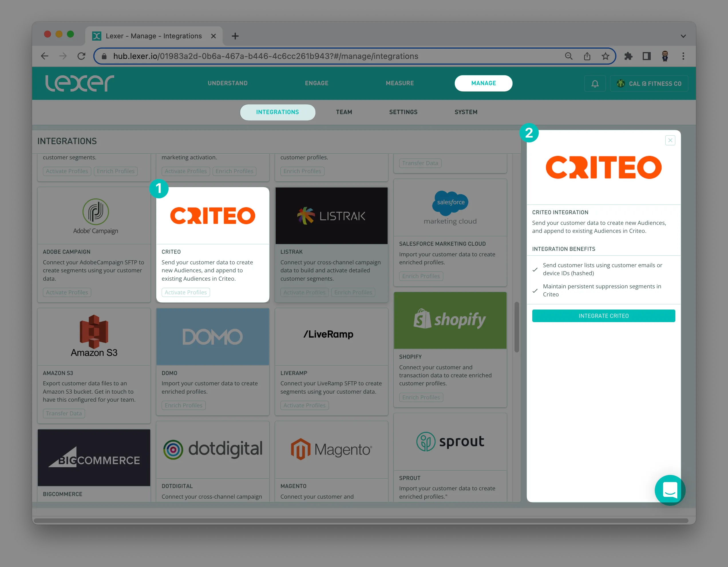Click the browser share icon
This screenshot has width=728, height=567.
[587, 56]
